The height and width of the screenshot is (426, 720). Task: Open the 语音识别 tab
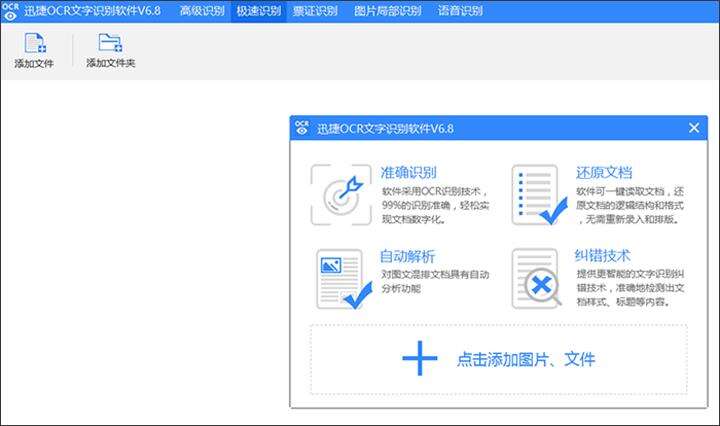460,11
